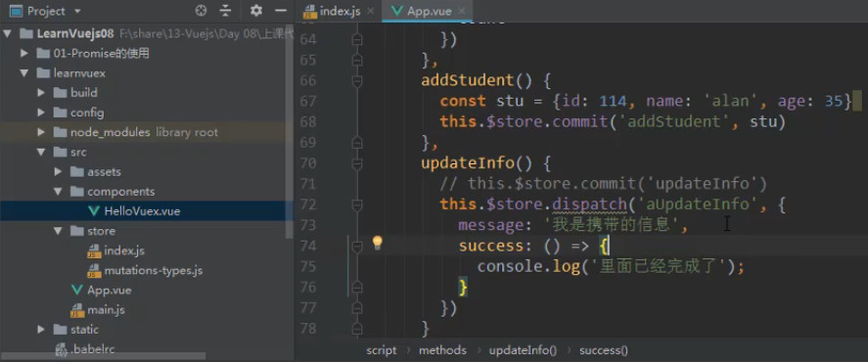868x362 pixels.
Task: Toggle code fold marker on line 69
Action: coord(357,143)
